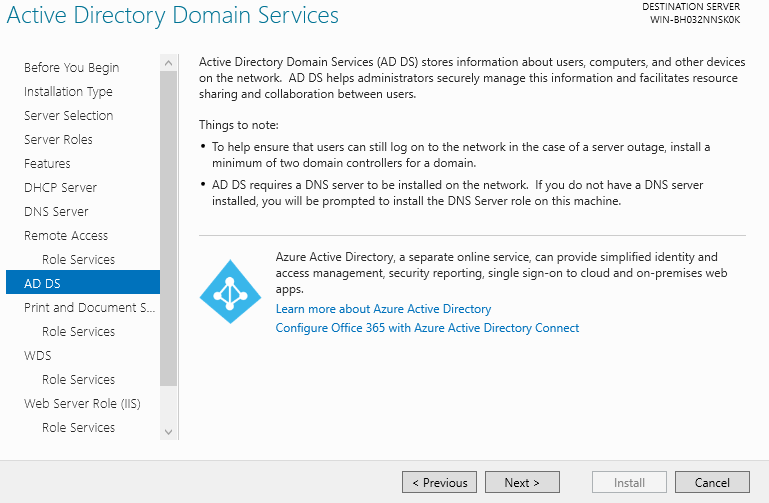Jump to the Installation Type page
Viewport: 769px width, 503px height.
[68, 92]
